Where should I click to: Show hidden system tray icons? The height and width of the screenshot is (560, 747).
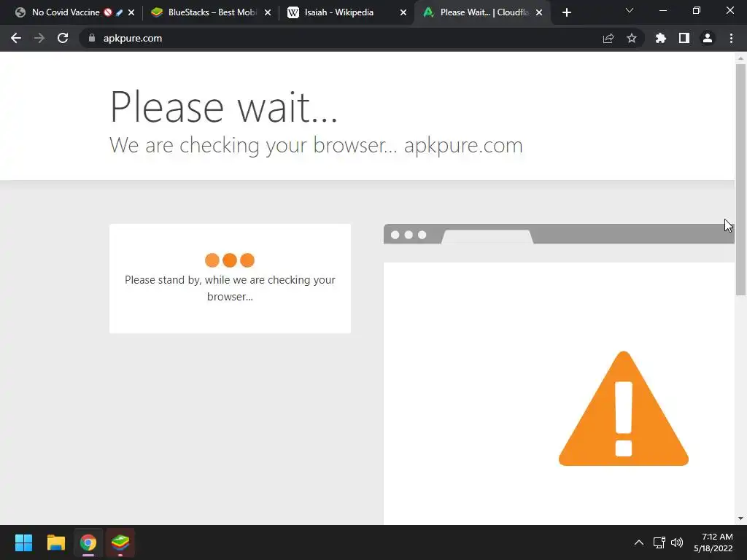tap(639, 542)
